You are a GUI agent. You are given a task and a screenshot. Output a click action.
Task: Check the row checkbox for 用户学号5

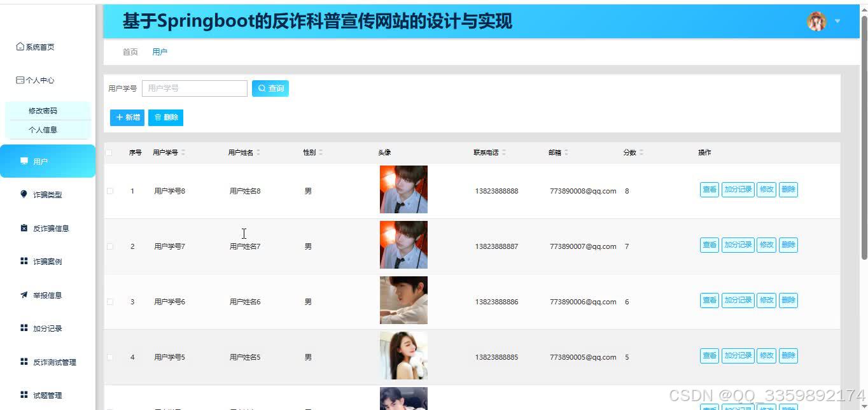(109, 357)
